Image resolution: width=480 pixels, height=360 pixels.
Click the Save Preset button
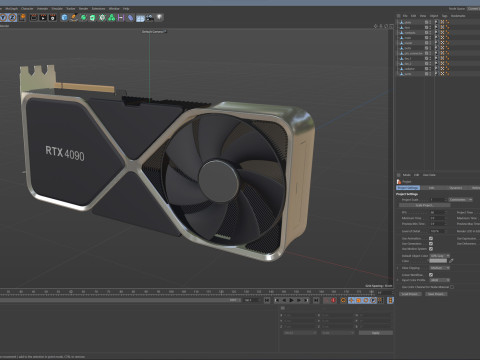click(436, 294)
